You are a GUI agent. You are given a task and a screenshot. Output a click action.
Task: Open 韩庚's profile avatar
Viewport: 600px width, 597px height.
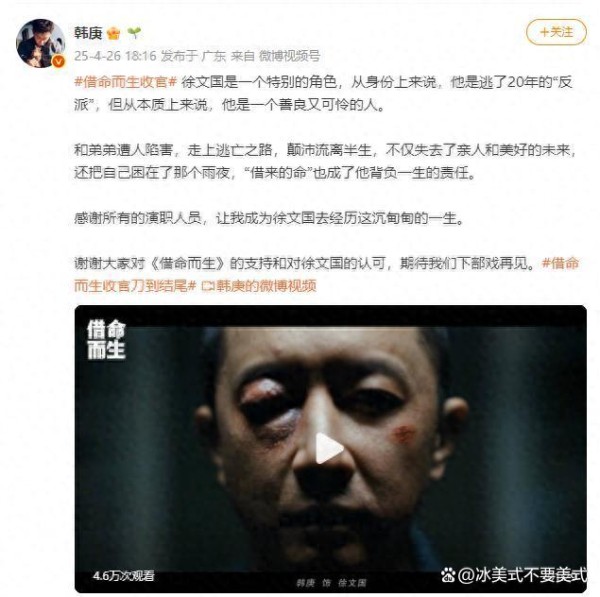click(x=40, y=43)
